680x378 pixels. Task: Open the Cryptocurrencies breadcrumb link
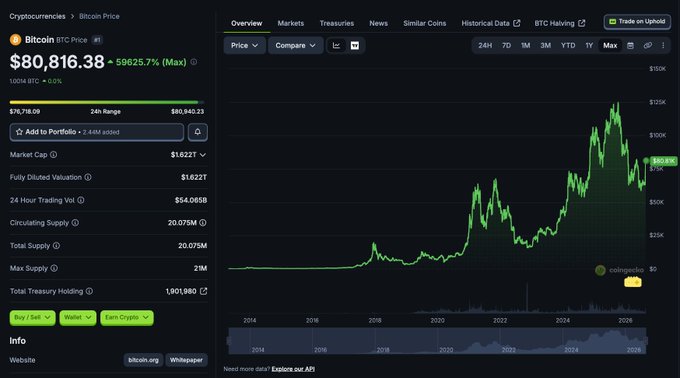pos(37,16)
